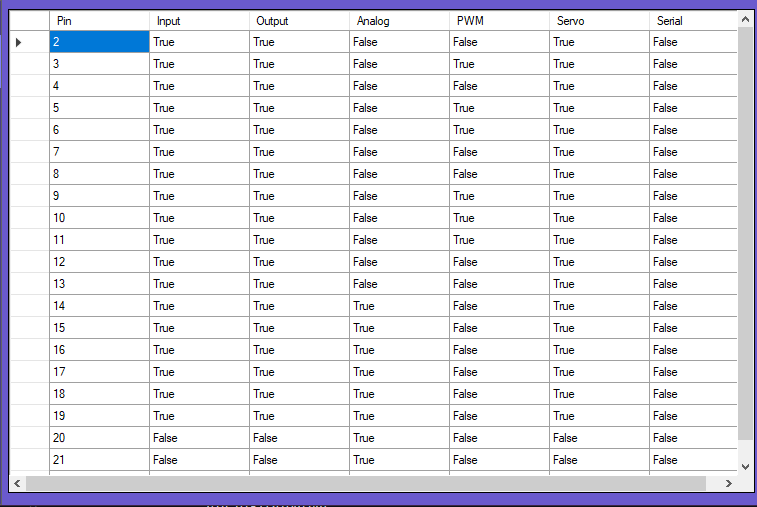This screenshot has height=507, width=757.
Task: Select Pin cell 10
Action: 99,218
